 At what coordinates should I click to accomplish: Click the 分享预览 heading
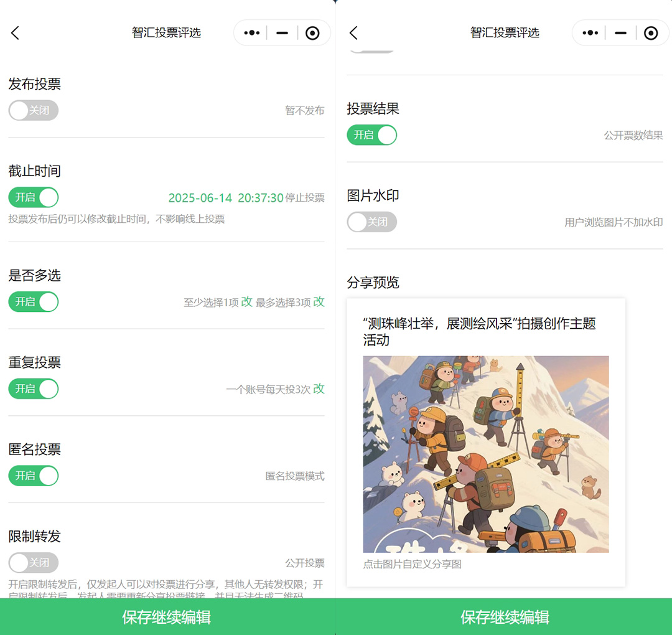[x=373, y=283]
